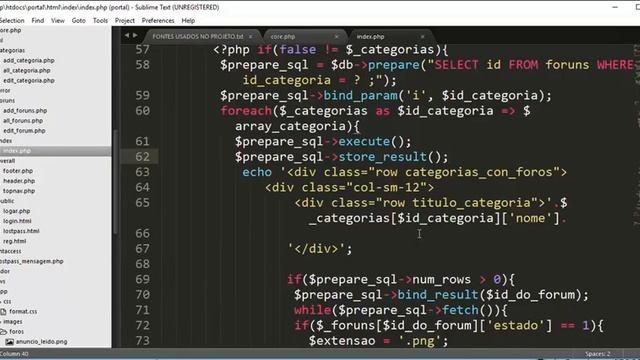Open edit_forum.php in the sidebar
Viewport: 640px width, 360px height.
tap(24, 131)
